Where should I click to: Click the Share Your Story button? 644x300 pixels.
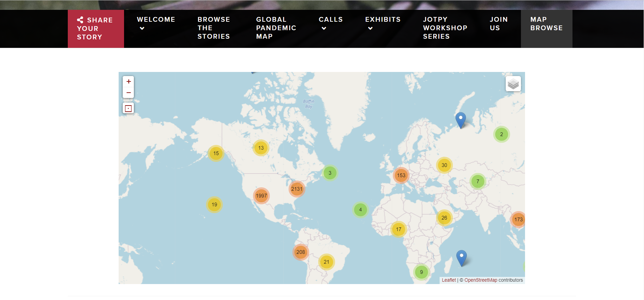(96, 29)
